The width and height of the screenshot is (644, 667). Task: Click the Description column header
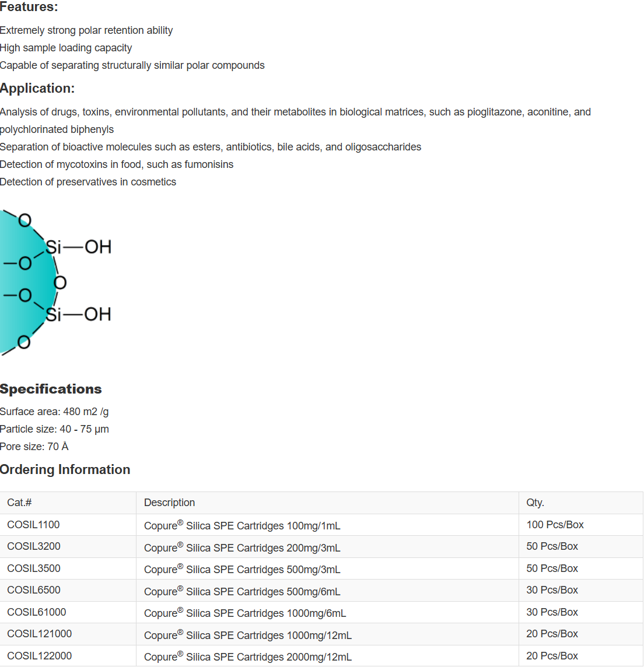click(169, 503)
